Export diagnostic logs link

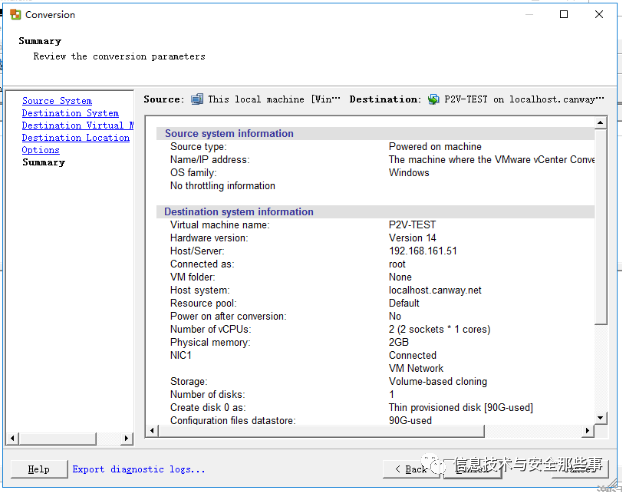[139, 469]
